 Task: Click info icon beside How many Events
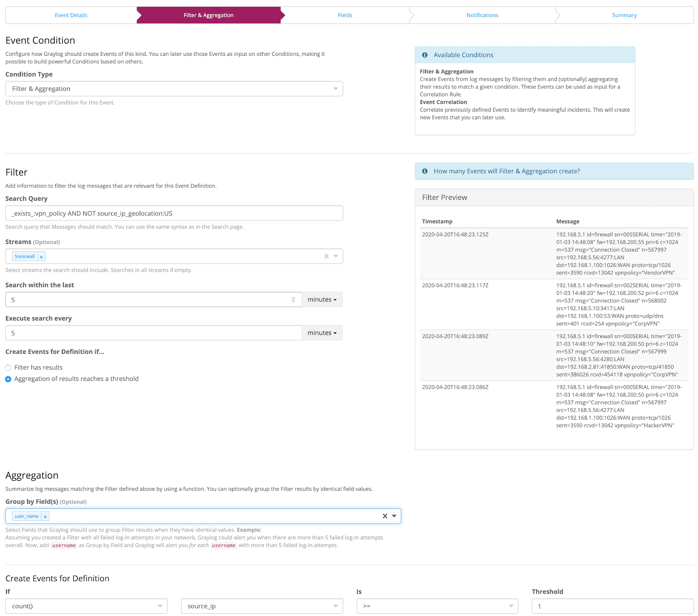(424, 171)
